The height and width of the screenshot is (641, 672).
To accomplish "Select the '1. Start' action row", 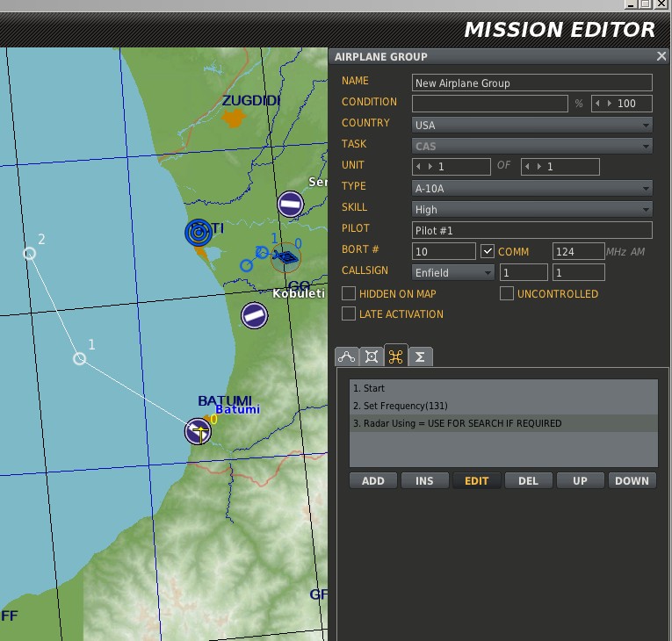I will [503, 388].
